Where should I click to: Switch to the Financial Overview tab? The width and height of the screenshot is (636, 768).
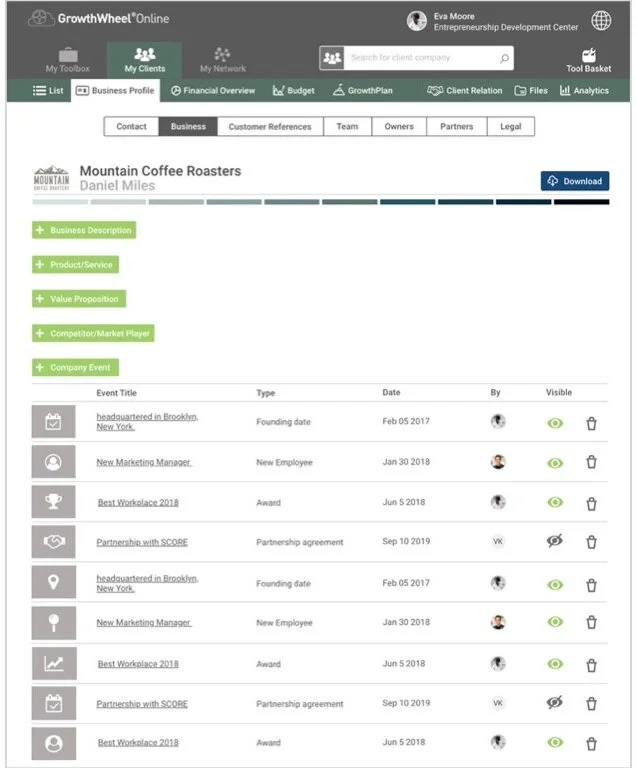pos(213,91)
